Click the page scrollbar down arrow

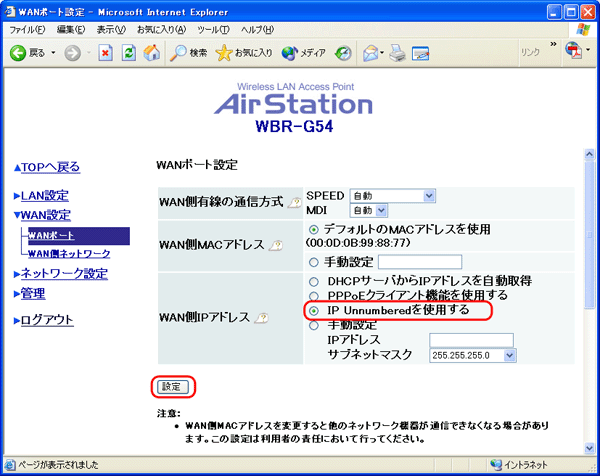point(589,447)
